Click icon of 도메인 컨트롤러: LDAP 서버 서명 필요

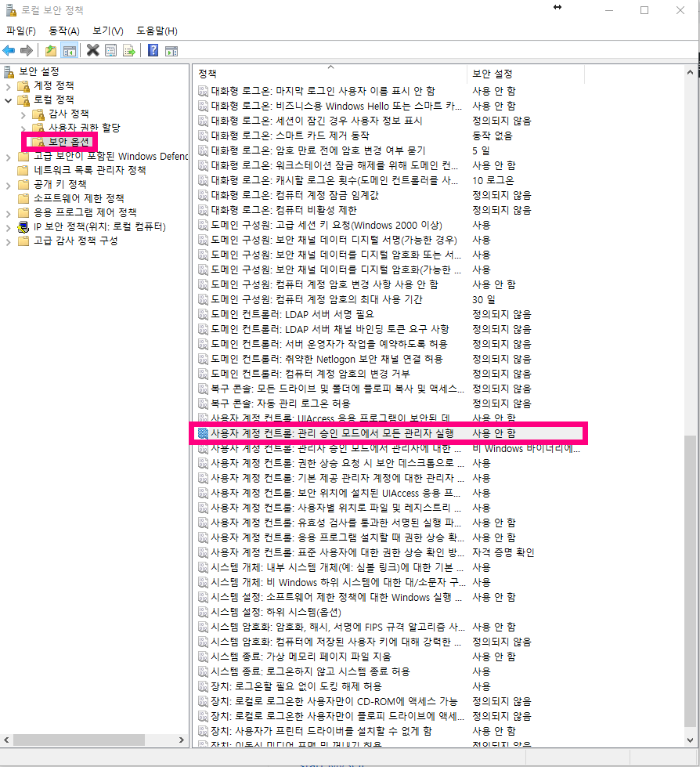[x=203, y=314]
